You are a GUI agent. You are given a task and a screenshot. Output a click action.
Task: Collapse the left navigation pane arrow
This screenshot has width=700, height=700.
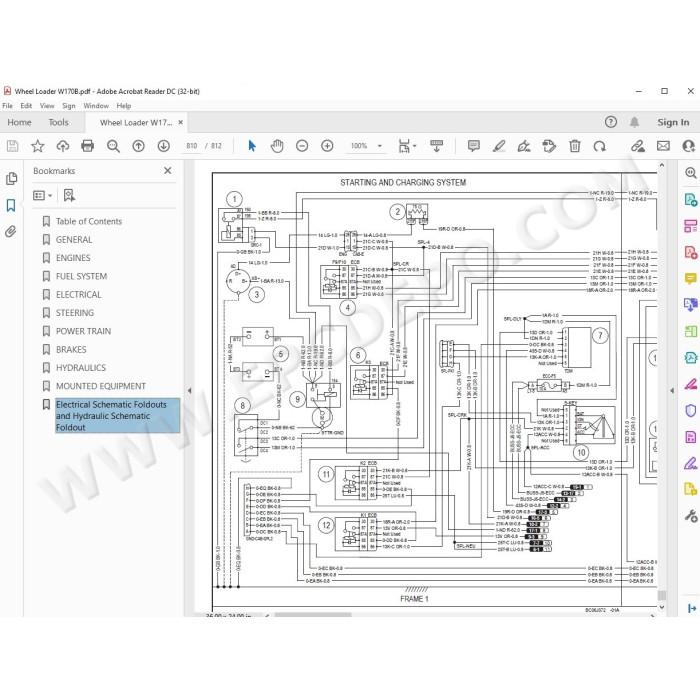tap(189, 391)
